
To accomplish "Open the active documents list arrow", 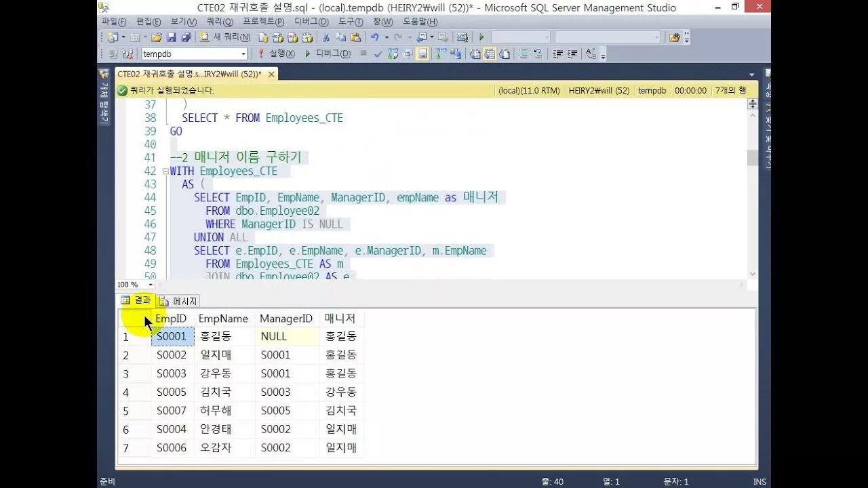I will (751, 75).
